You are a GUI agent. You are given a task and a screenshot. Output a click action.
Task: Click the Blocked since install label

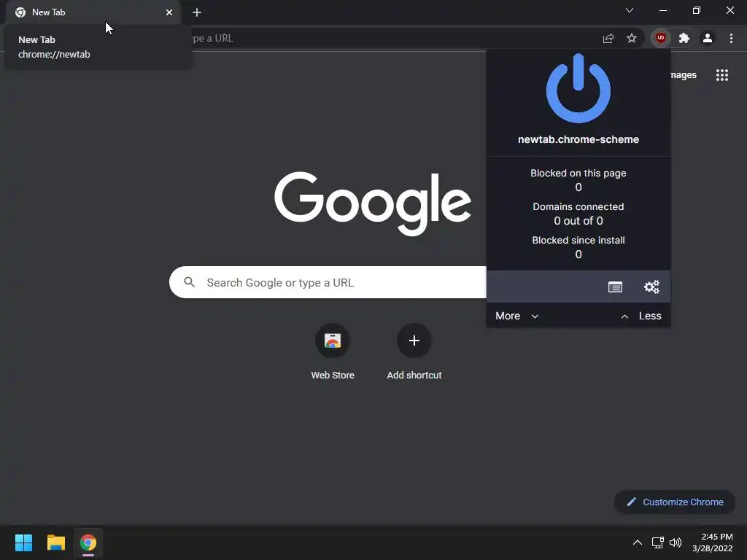click(x=578, y=240)
